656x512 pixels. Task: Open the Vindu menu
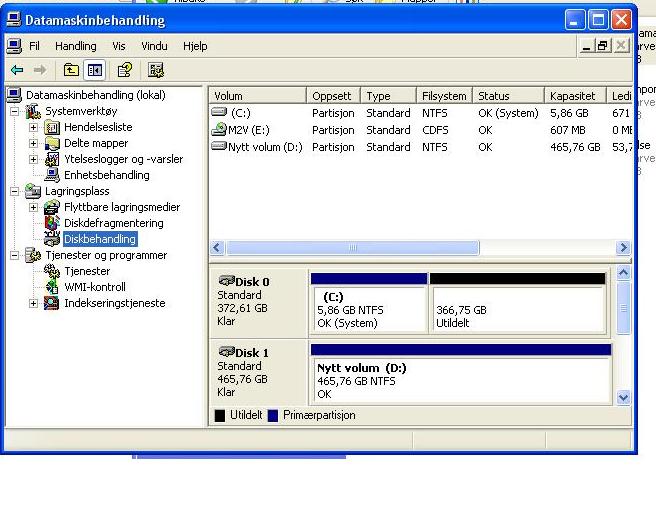[154, 46]
